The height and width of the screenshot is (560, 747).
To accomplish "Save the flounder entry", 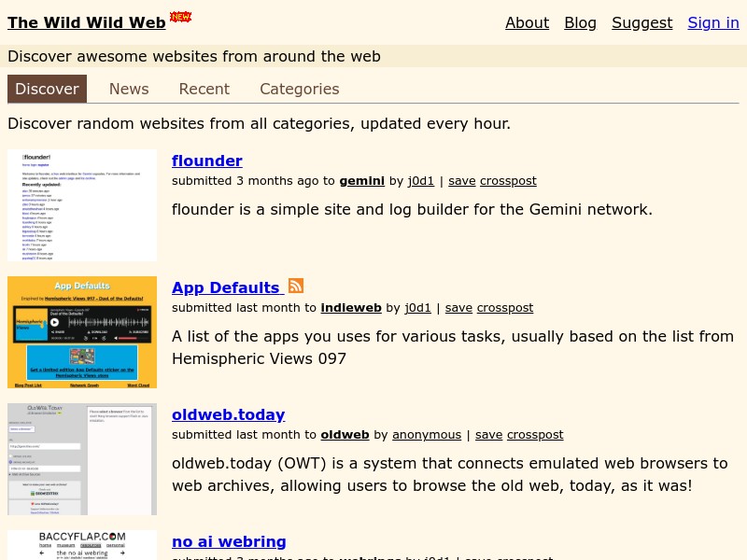I will [x=462, y=181].
